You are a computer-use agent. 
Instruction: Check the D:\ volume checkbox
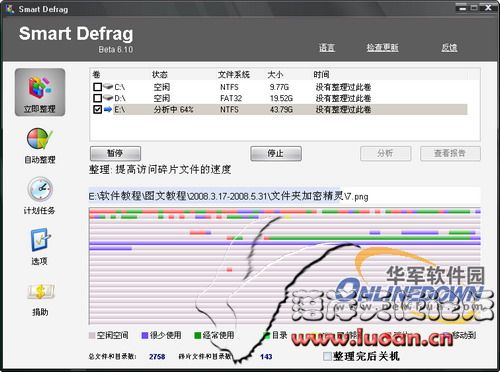click(97, 98)
